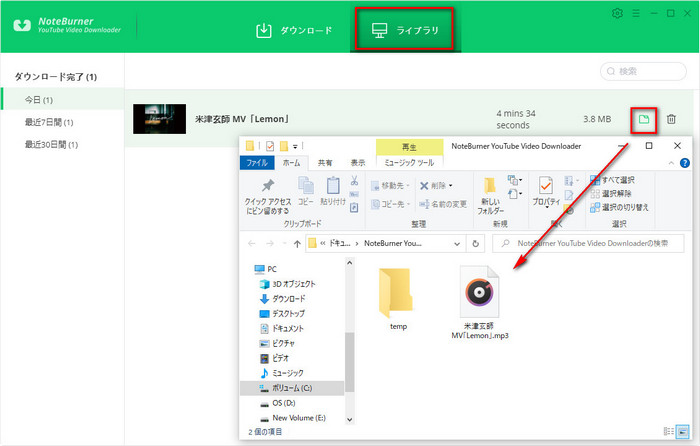Open the ホーム ribbon tab
The height and width of the screenshot is (446, 700).
click(292, 163)
